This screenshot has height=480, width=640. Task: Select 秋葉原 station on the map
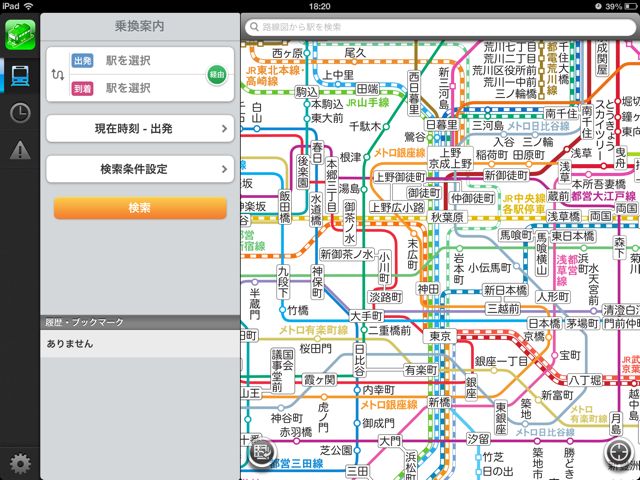coord(448,217)
